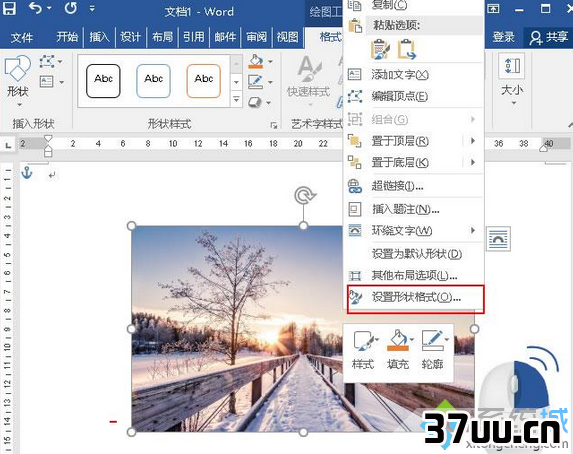The width and height of the screenshot is (573, 454).
Task: Expand the shape styles gallery More arrow
Action: tap(236, 99)
